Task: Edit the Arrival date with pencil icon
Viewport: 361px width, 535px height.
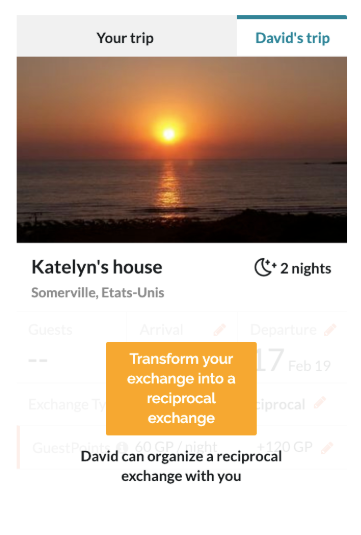Action: 219,330
